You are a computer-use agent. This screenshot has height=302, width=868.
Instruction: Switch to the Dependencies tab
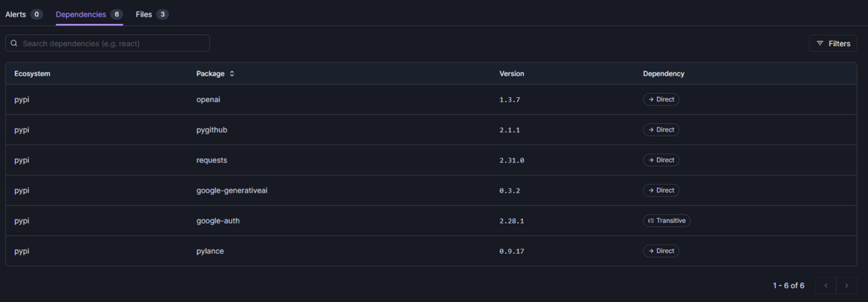[89, 14]
